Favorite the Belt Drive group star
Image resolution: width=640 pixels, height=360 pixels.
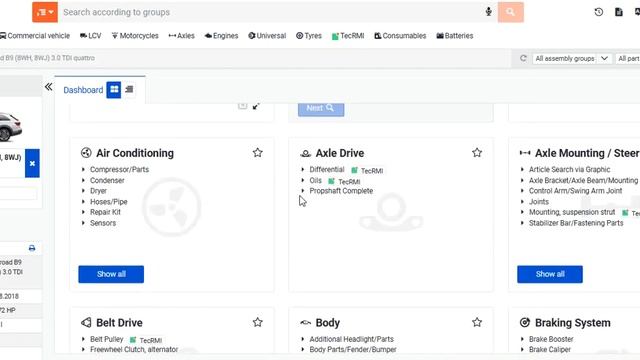coord(258,322)
